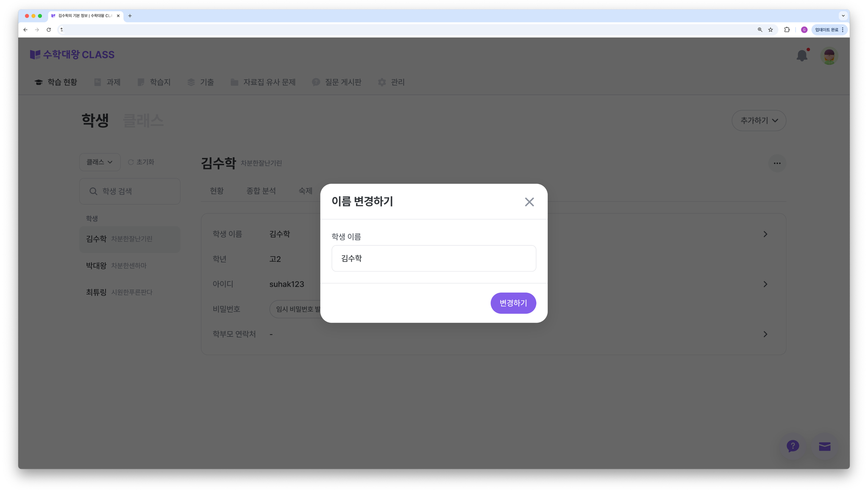Click the suhak123 ID value
Viewport: 868px width, 490px height.
pos(287,284)
